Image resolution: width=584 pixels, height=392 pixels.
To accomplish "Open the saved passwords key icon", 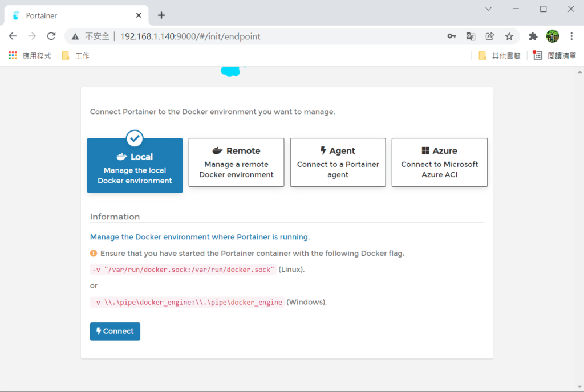I will coord(451,36).
